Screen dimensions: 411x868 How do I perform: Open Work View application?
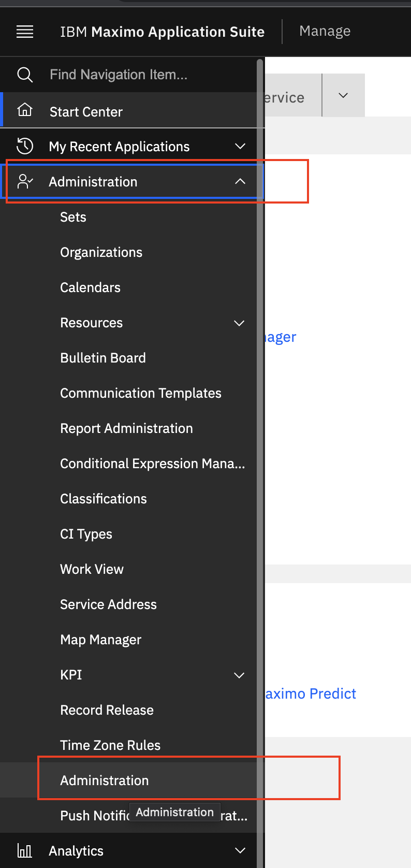(x=92, y=569)
